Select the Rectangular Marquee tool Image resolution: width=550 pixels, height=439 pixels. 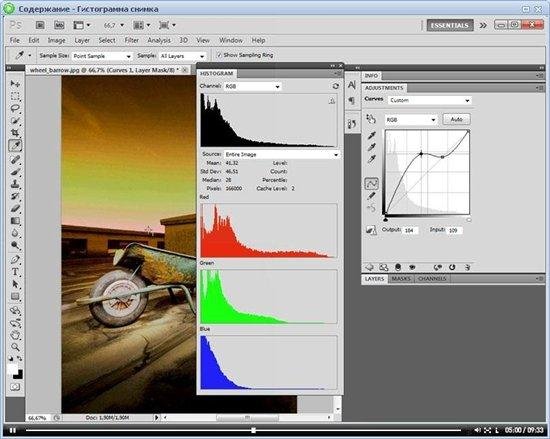[x=15, y=96]
